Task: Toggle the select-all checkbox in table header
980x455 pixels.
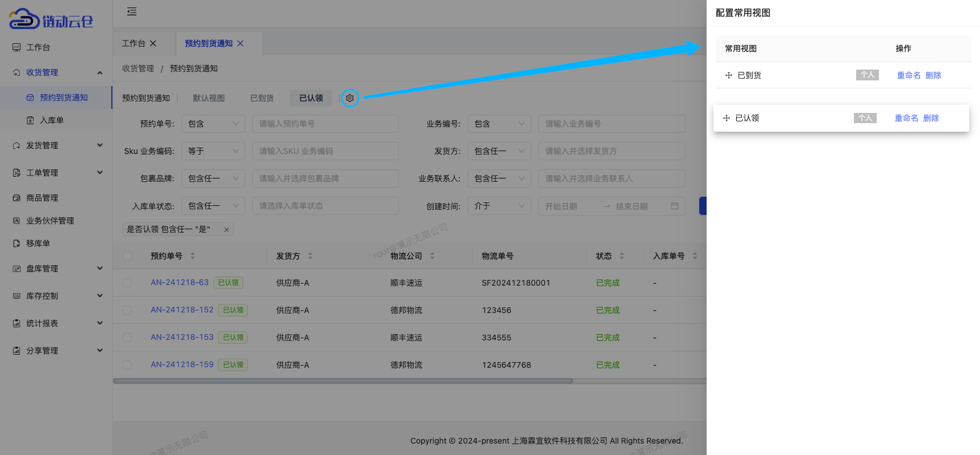Action: [x=127, y=256]
